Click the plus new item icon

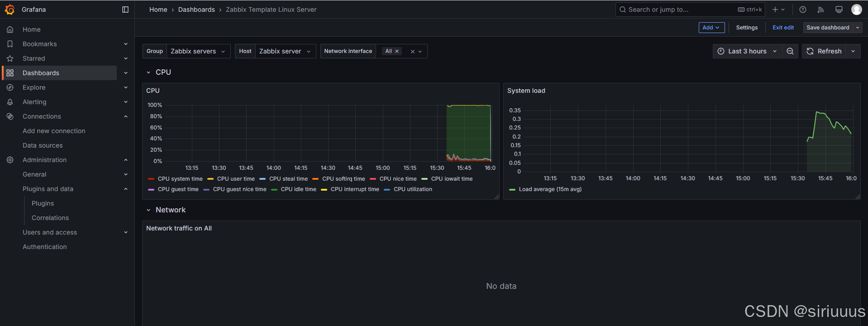click(778, 10)
